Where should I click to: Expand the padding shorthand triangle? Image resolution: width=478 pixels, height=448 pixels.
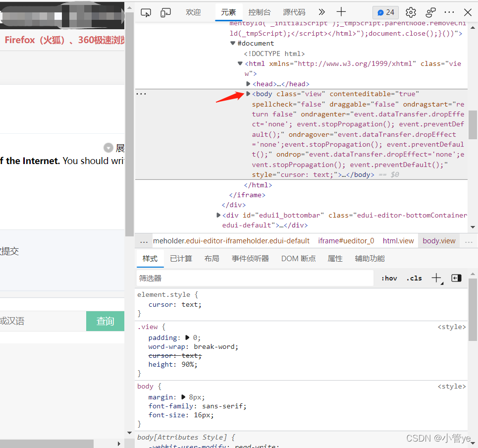click(x=187, y=337)
